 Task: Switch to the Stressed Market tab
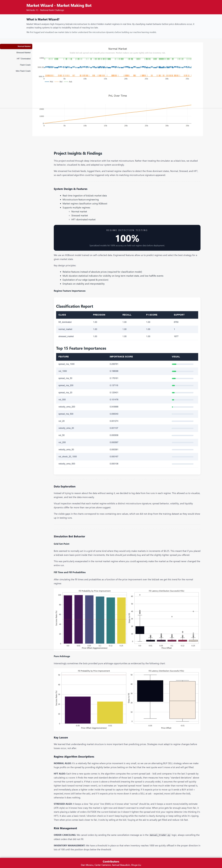pyautogui.click(x=16, y=53)
